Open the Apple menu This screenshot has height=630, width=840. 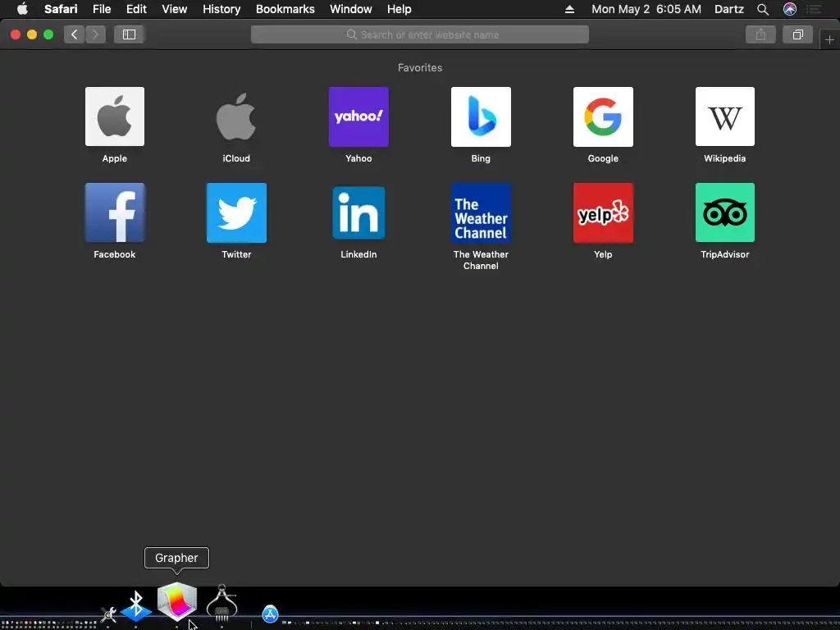pyautogui.click(x=22, y=9)
